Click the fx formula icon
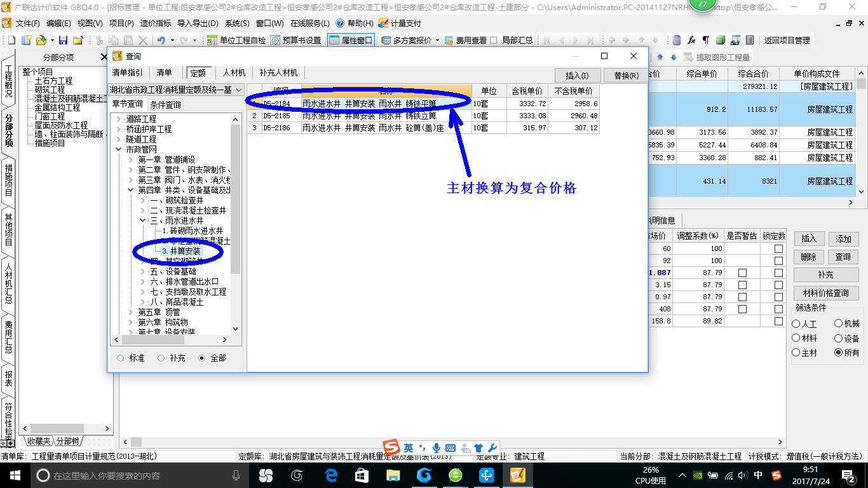The height and width of the screenshot is (488, 868). pos(691,40)
